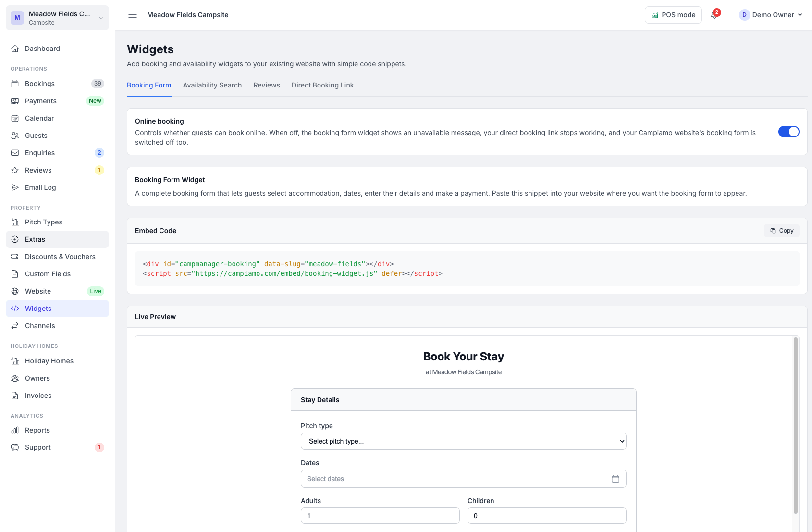Image resolution: width=812 pixels, height=532 pixels.
Task: Copy the embed code
Action: click(x=782, y=231)
